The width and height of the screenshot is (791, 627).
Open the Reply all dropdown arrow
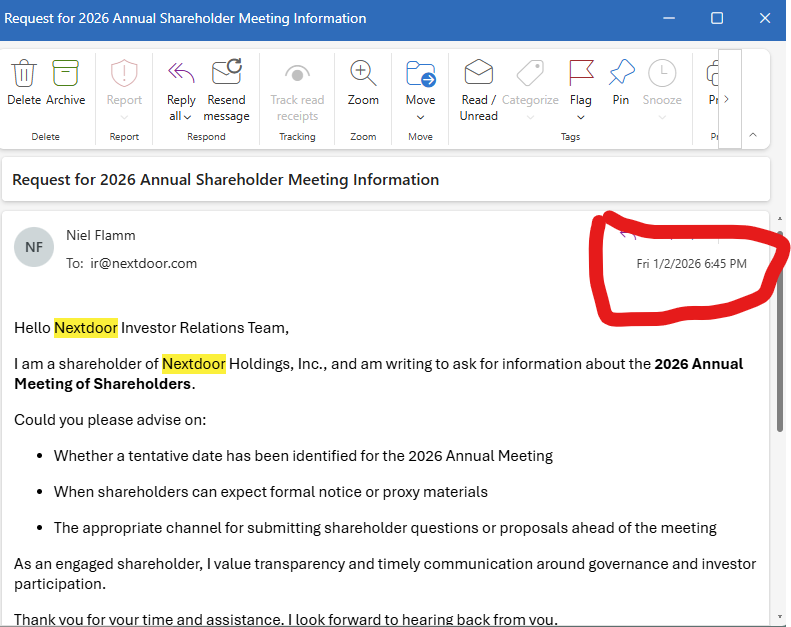pos(188,117)
